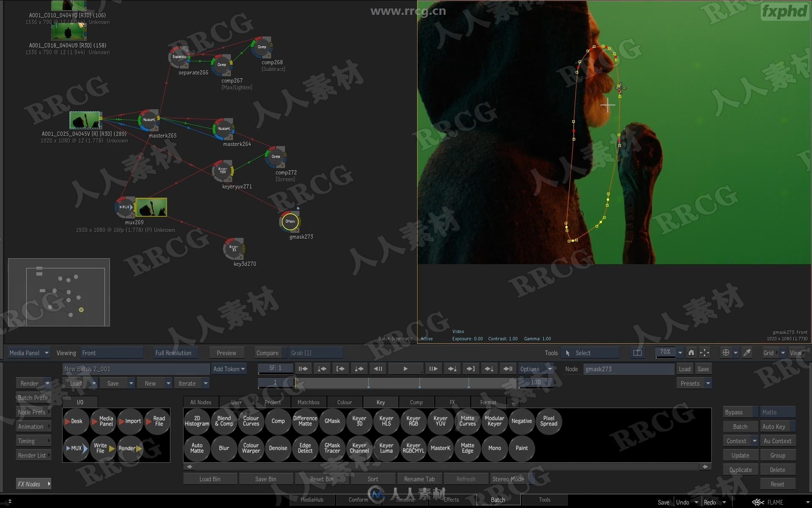812x508 pixels.
Task: Select the MasterK node icon
Action: [439, 448]
